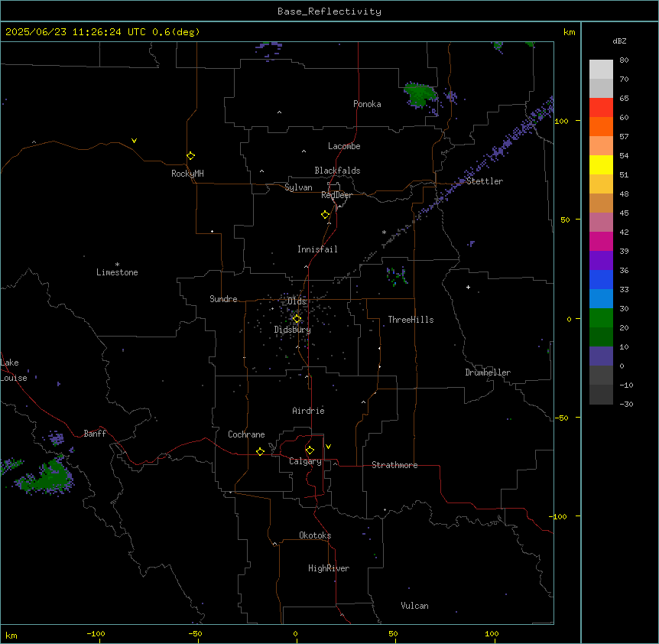The height and width of the screenshot is (644, 659).
Task: Click the yellow diamond marker below RedDeer
Action: coord(325,215)
